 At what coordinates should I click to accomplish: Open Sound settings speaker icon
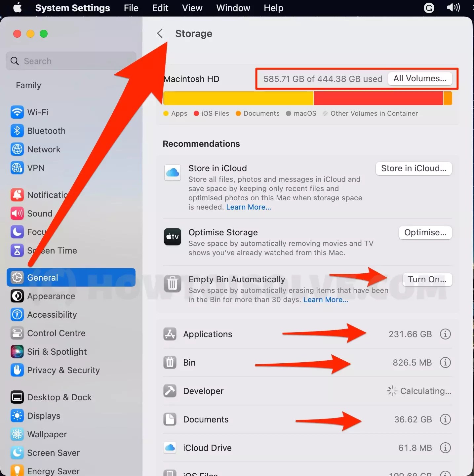[x=17, y=214]
